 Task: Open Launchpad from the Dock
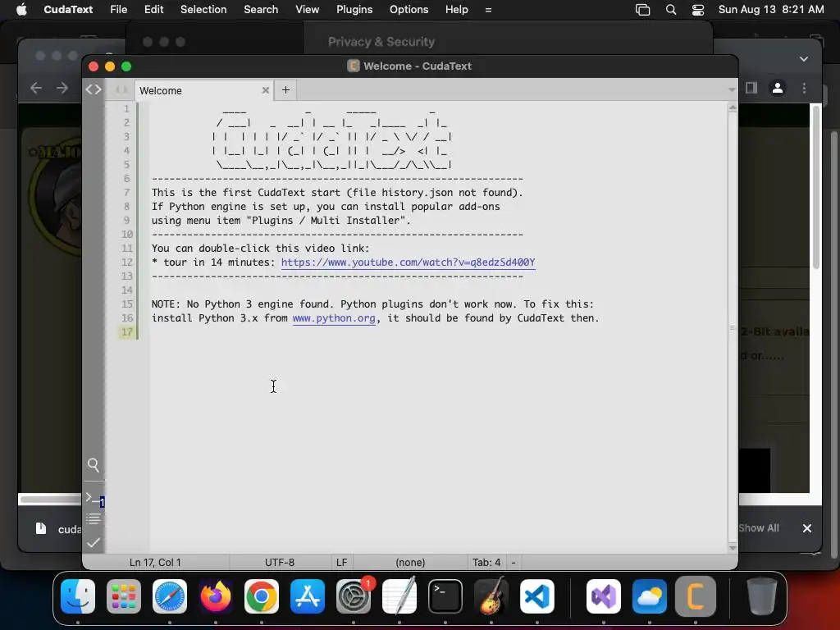(124, 596)
